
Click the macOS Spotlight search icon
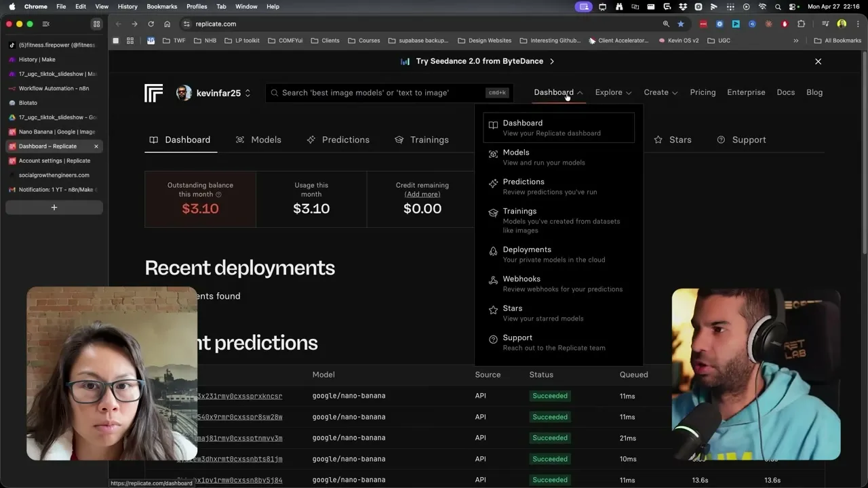(778, 7)
